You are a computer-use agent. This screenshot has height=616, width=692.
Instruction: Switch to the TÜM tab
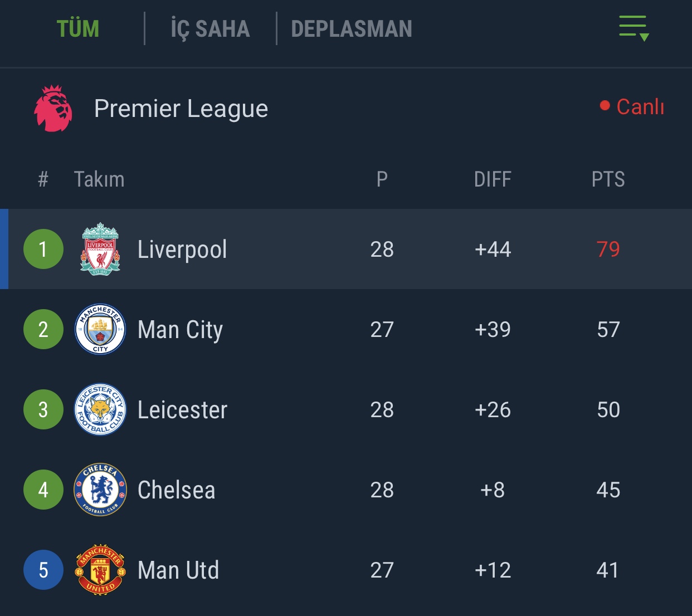[78, 29]
